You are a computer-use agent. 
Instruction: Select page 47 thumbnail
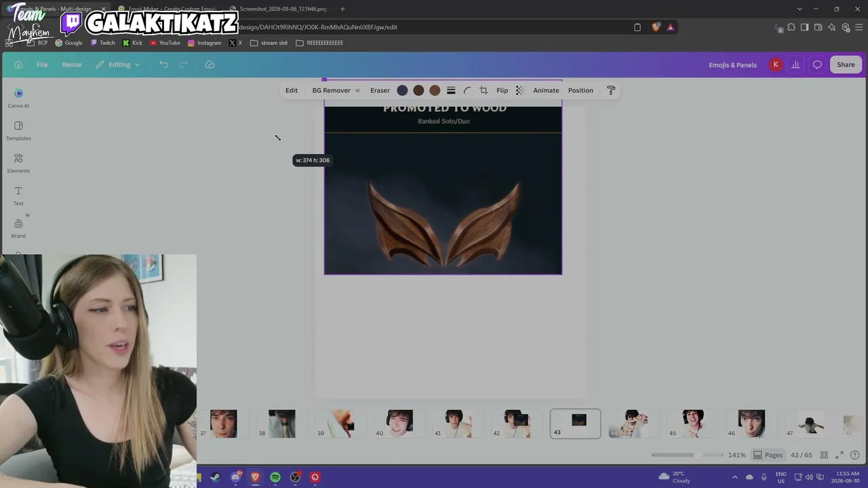[810, 424]
